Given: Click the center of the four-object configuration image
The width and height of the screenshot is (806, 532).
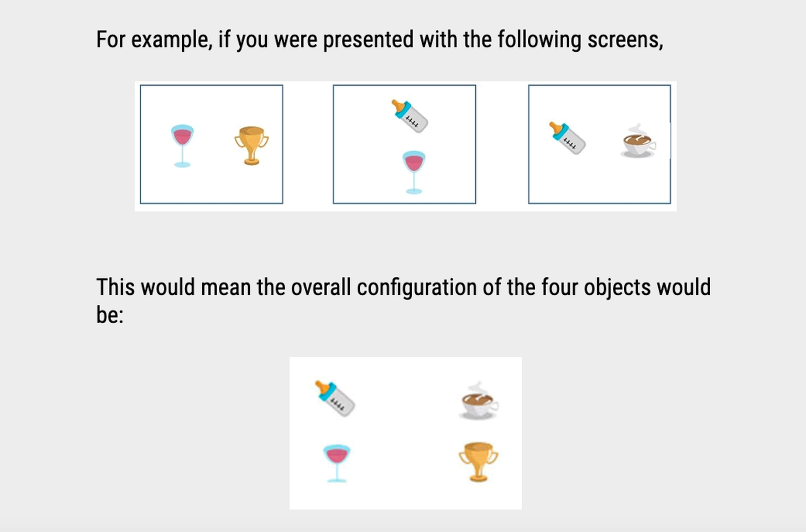Looking at the screenshot, I should point(406,433).
